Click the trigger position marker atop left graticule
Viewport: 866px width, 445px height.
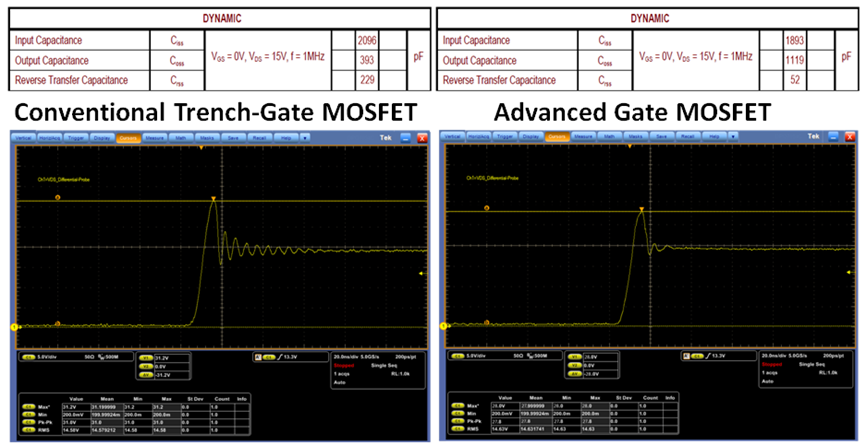(x=201, y=147)
